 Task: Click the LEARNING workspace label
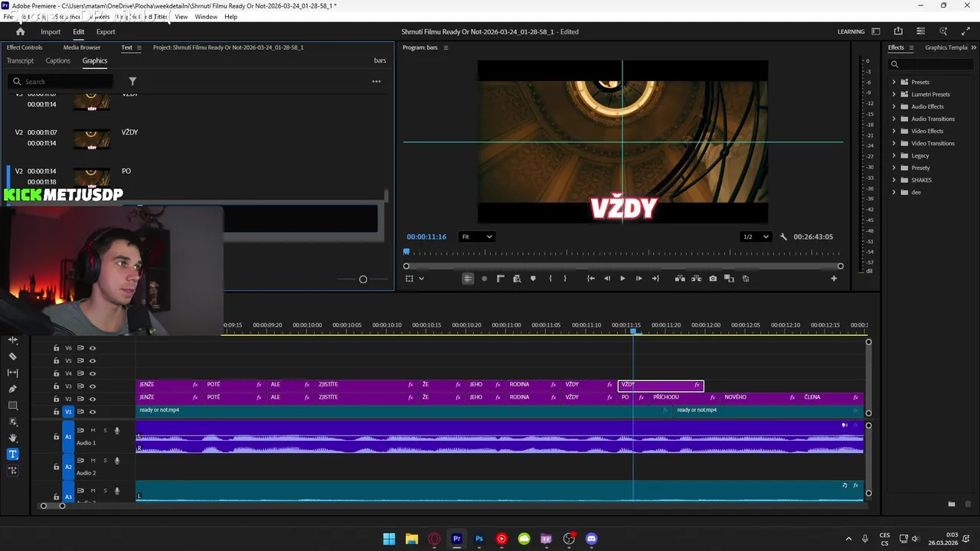coord(851,31)
